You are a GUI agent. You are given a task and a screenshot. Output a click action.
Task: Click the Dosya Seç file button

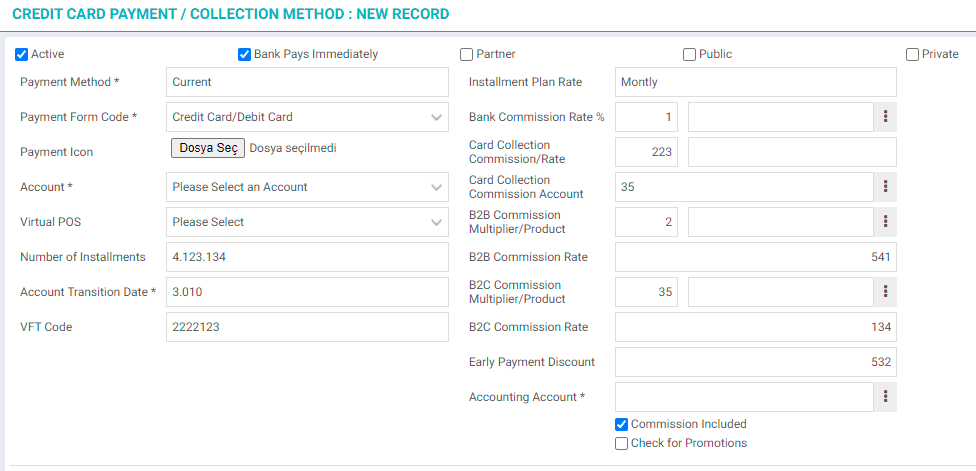coord(208,148)
